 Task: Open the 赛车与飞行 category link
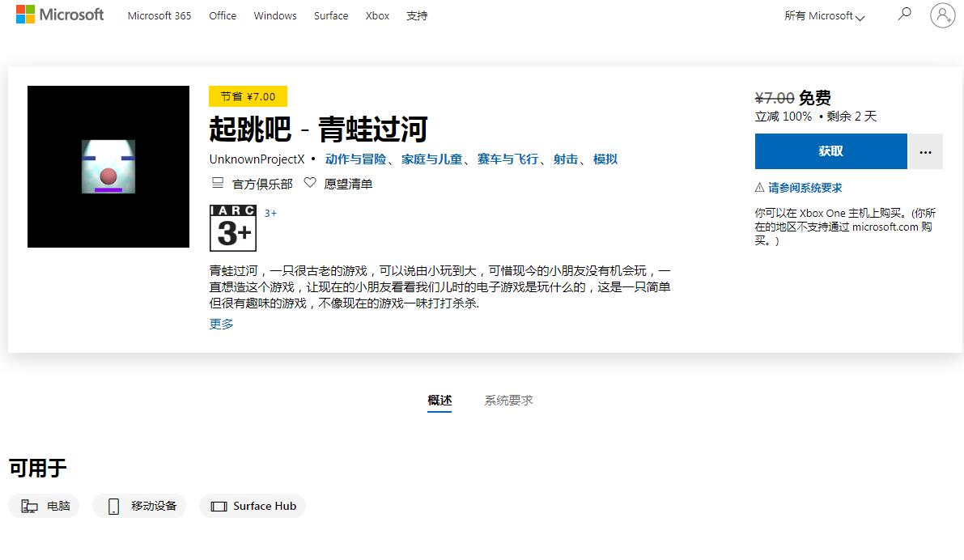[507, 159]
